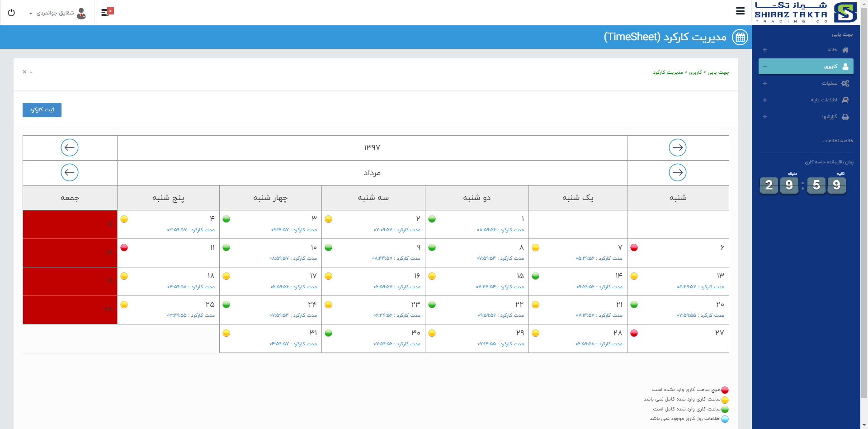The height and width of the screenshot is (429, 868).
Task: Click the red status dot for day ۲۷
Action: (634, 333)
